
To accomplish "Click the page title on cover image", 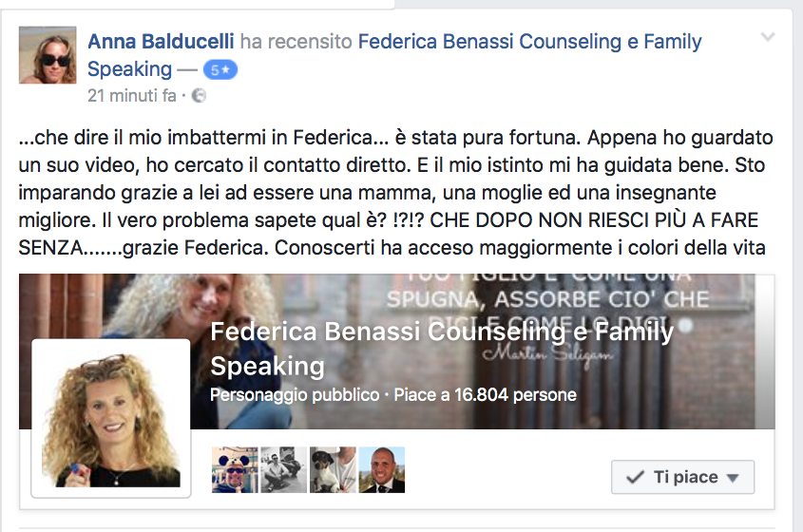I will tap(442, 349).
